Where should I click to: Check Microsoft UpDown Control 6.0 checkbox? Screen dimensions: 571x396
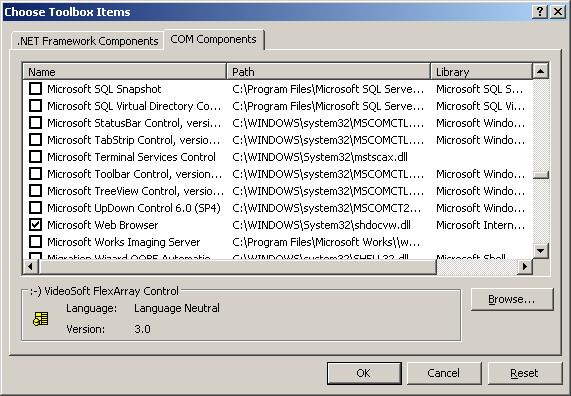point(35,208)
